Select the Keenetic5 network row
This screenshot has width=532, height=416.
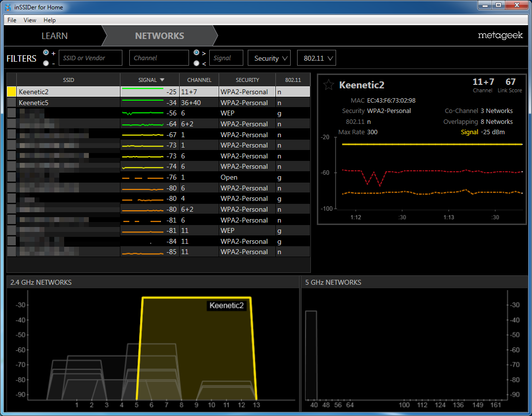[x=158, y=103]
